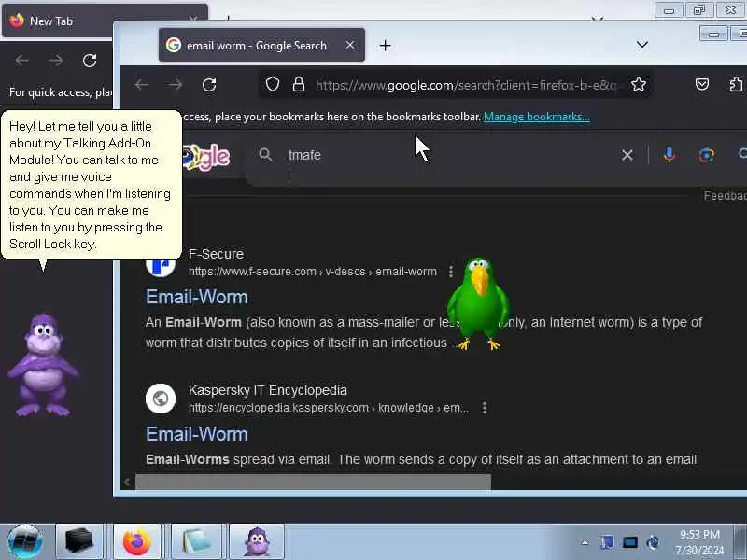Screen dimensions: 747x560
Task: Open the Firefox taskbar icon
Action: click(x=136, y=542)
